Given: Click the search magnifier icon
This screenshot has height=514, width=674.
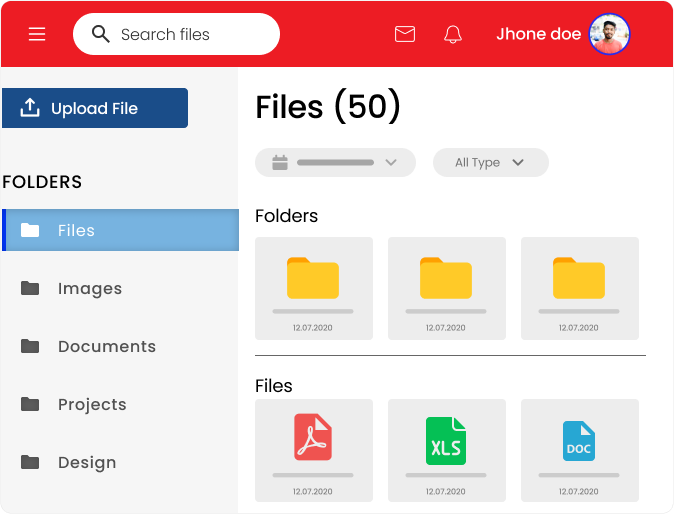Looking at the screenshot, I should coord(101,34).
